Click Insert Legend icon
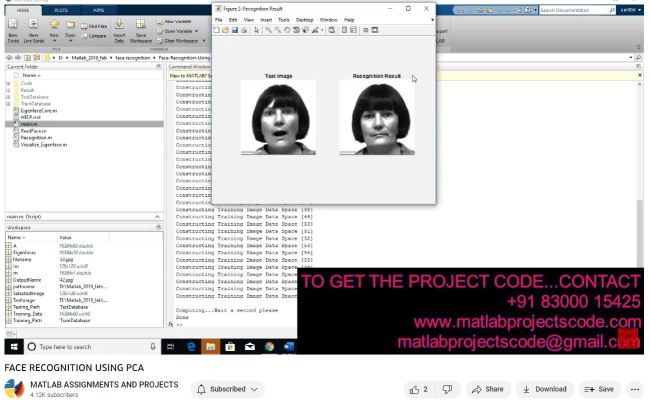 click(353, 30)
